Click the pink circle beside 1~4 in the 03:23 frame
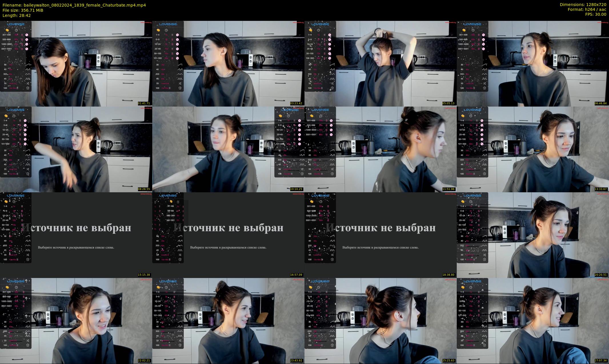 coord(177,35)
